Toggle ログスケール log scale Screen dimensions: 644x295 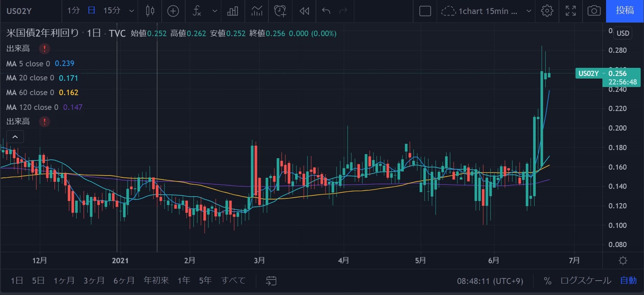point(585,281)
